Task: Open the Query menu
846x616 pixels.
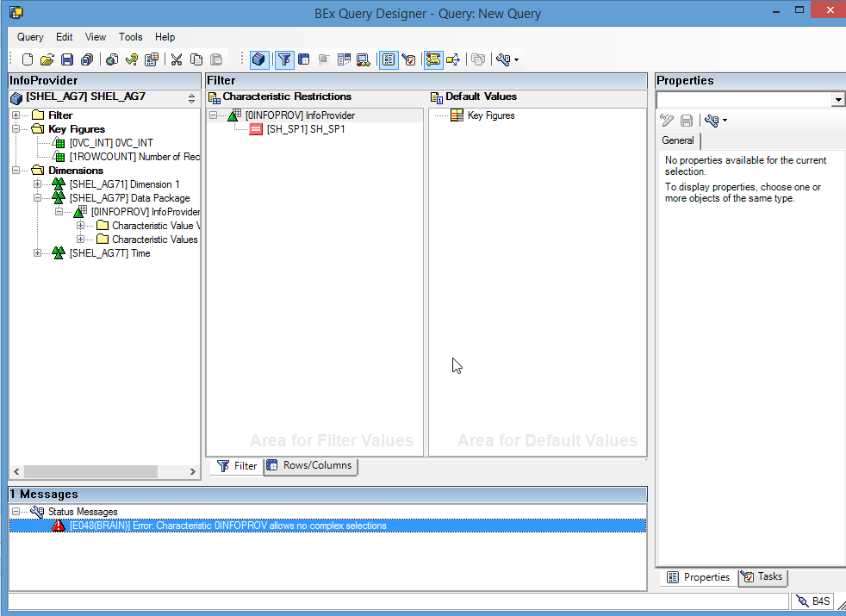Action: (x=30, y=37)
